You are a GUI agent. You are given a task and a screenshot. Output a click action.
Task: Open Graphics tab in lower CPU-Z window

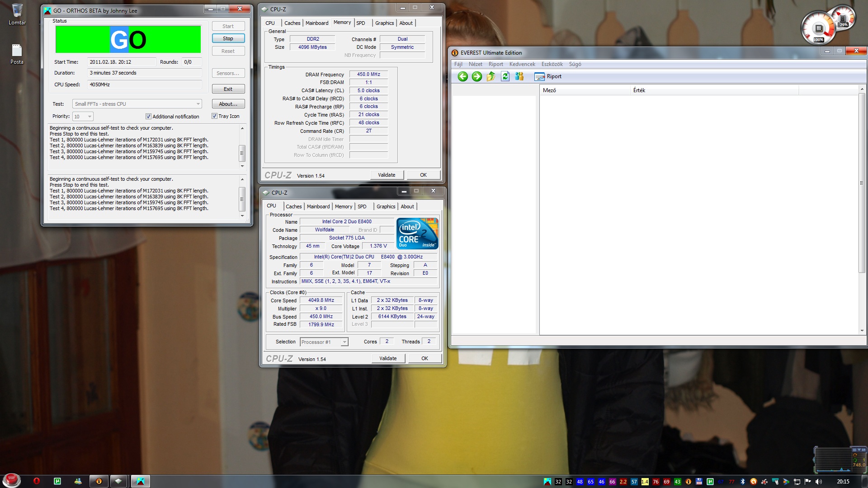(386, 206)
